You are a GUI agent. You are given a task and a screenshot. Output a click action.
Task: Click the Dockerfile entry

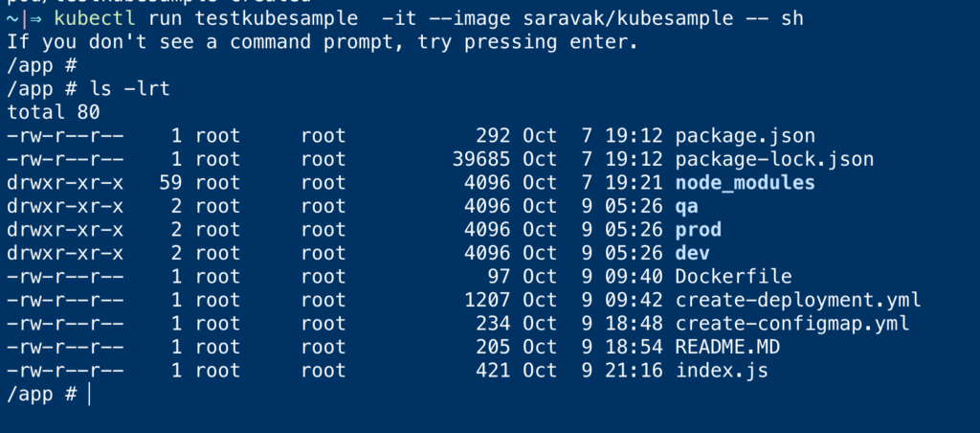coord(734,277)
